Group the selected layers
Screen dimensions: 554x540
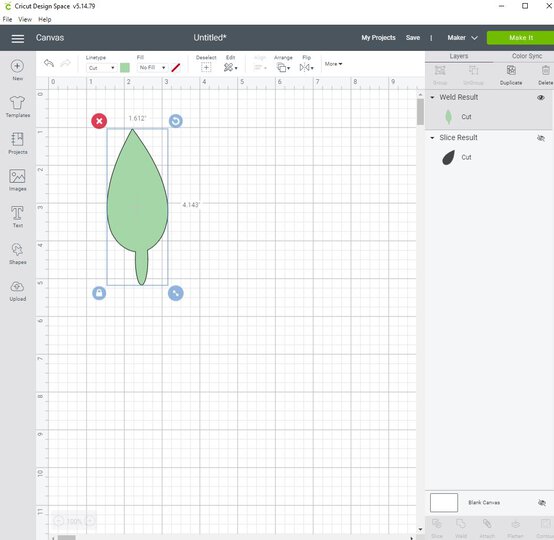[x=440, y=75]
